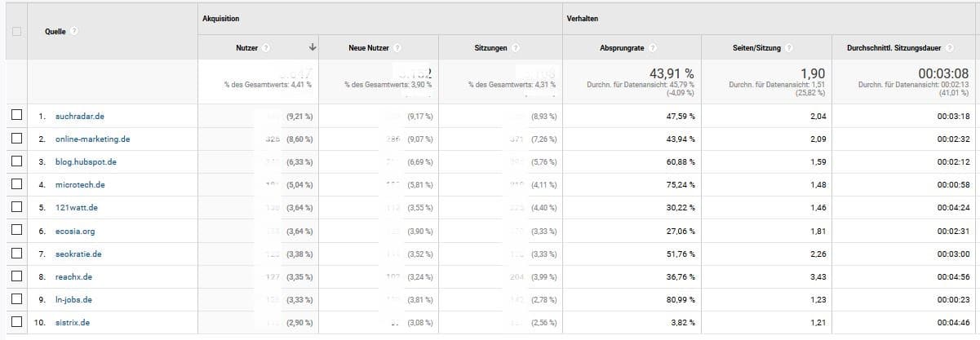Sort by the Absprungrate column header
This screenshot has width=980, height=340.
coord(622,48)
